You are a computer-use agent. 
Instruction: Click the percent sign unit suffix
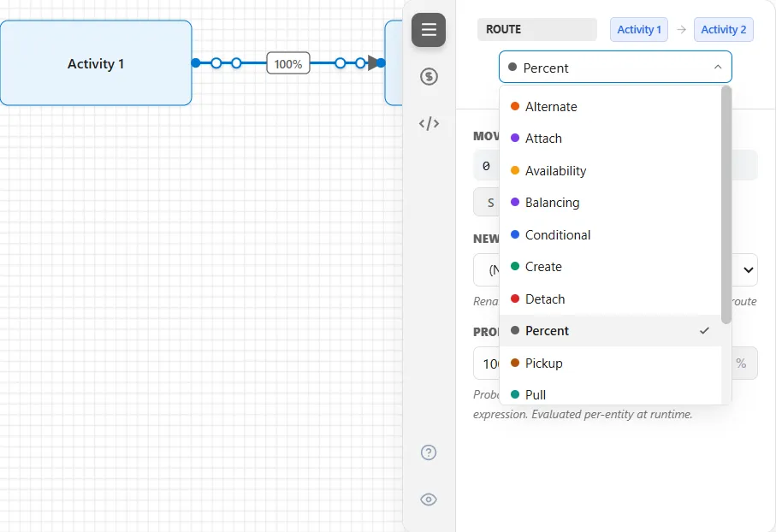(x=741, y=364)
